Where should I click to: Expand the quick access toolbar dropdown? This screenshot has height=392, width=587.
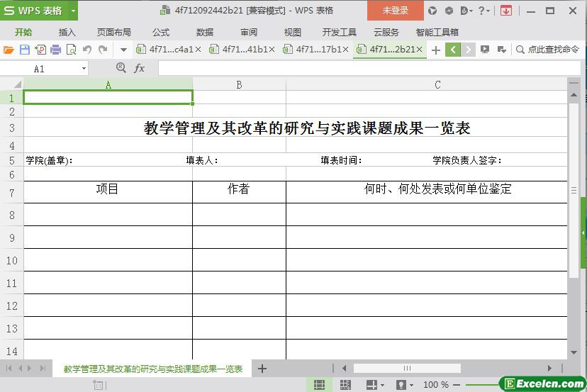(x=123, y=50)
